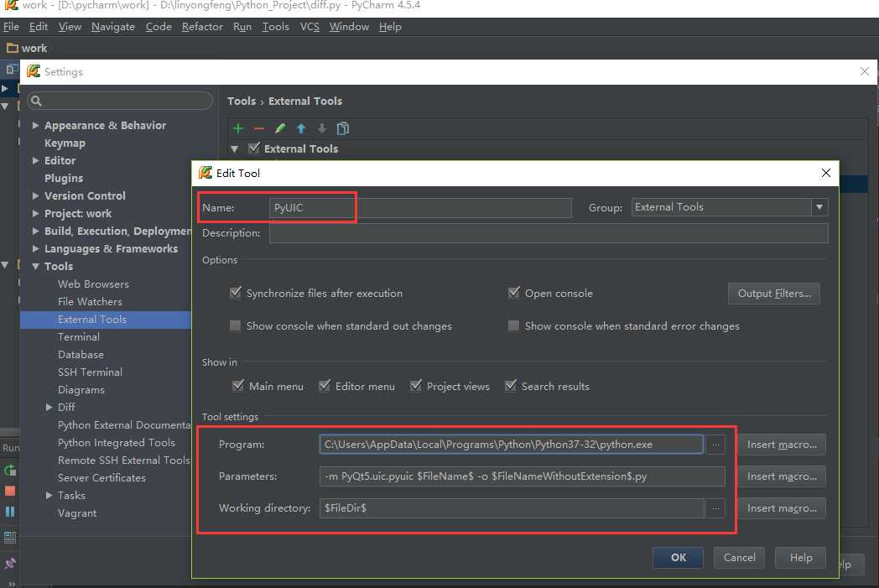This screenshot has height=588, width=879.
Task: Open the VCS menu
Action: [x=309, y=27]
